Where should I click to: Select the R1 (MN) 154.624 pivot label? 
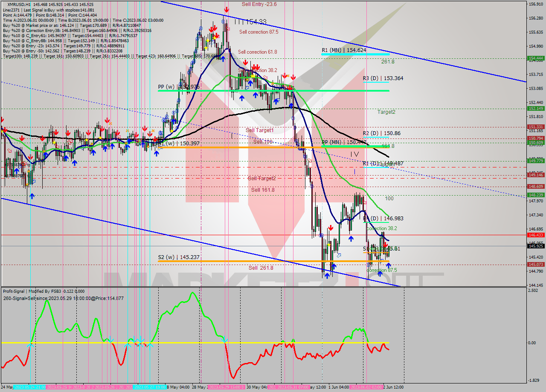tap(344, 50)
